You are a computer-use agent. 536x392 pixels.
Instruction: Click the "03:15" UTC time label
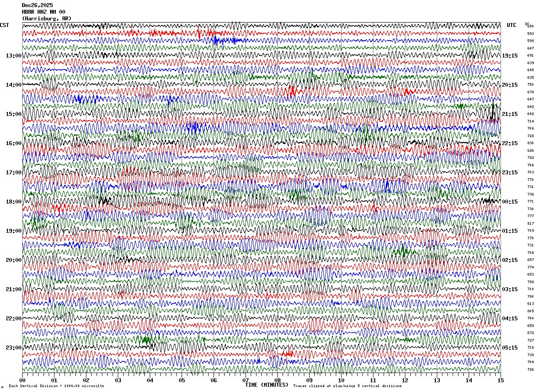[510, 289]
